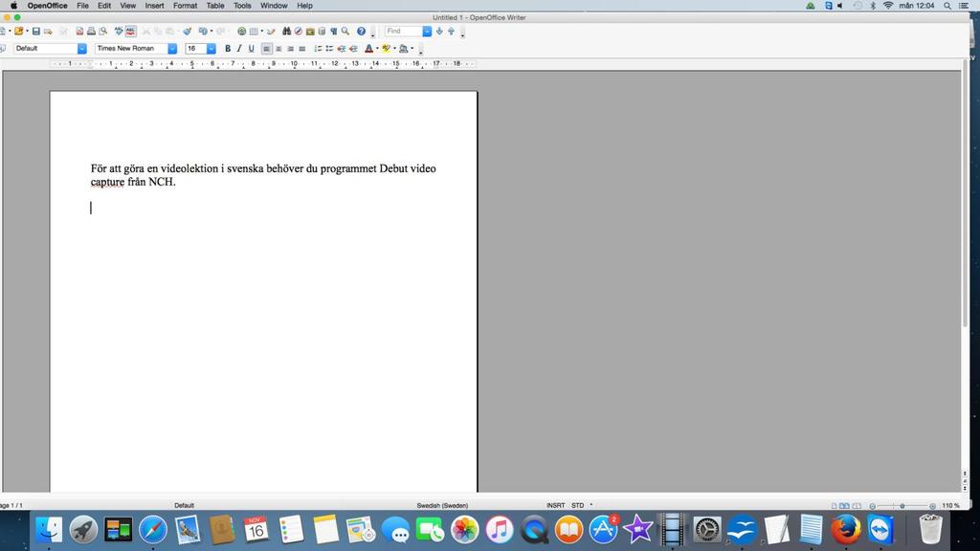
Task: Open the Insert menu
Action: [154, 6]
